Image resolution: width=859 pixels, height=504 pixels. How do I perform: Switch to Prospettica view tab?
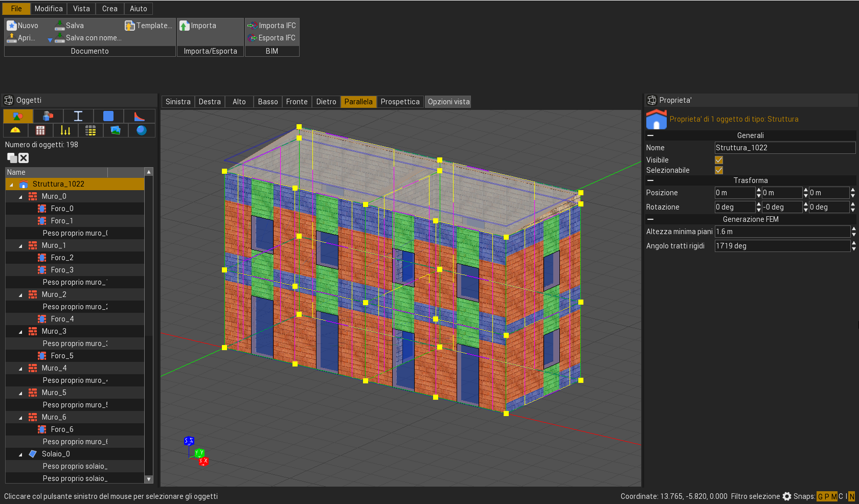[400, 102]
